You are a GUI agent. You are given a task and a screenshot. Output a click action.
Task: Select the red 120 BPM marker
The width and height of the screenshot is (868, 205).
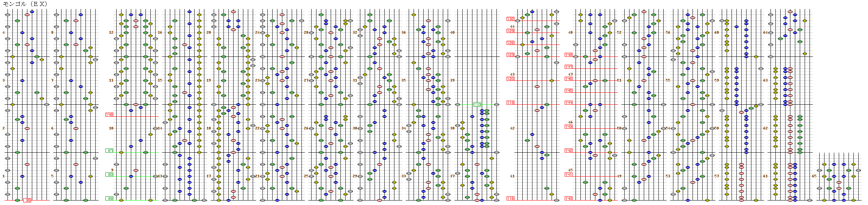tap(511, 79)
